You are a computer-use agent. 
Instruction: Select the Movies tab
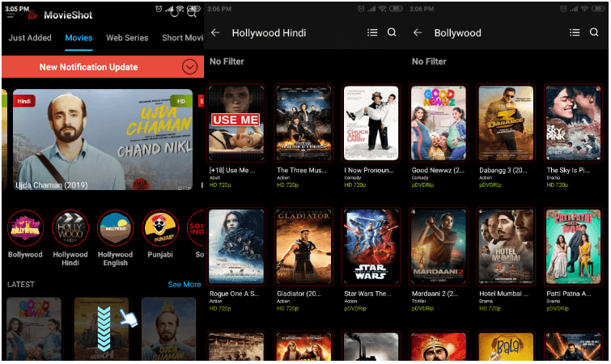point(78,38)
